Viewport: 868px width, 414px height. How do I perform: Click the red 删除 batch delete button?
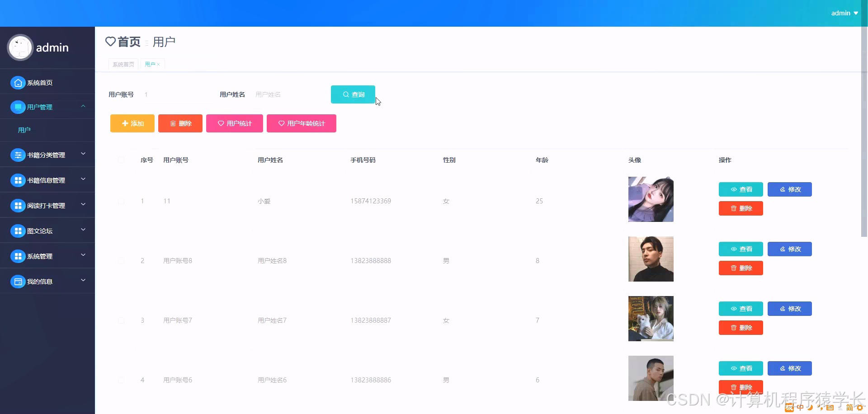coord(180,123)
